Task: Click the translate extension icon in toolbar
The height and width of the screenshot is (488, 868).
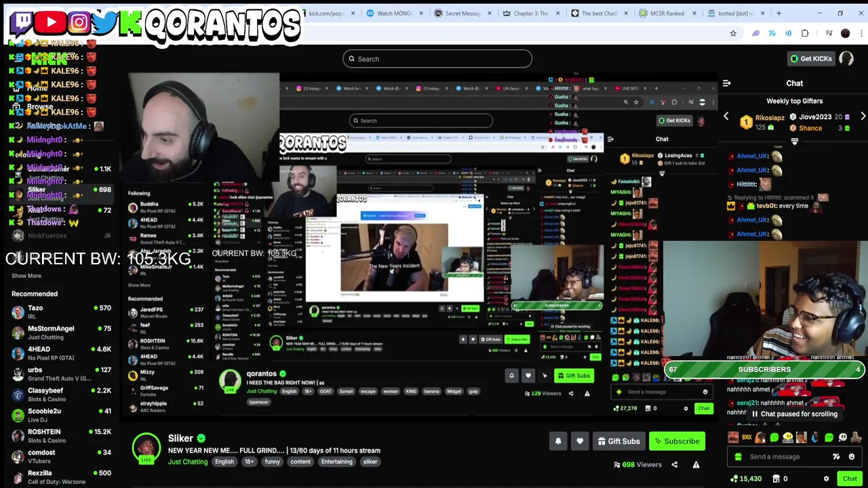Action: pos(772,33)
